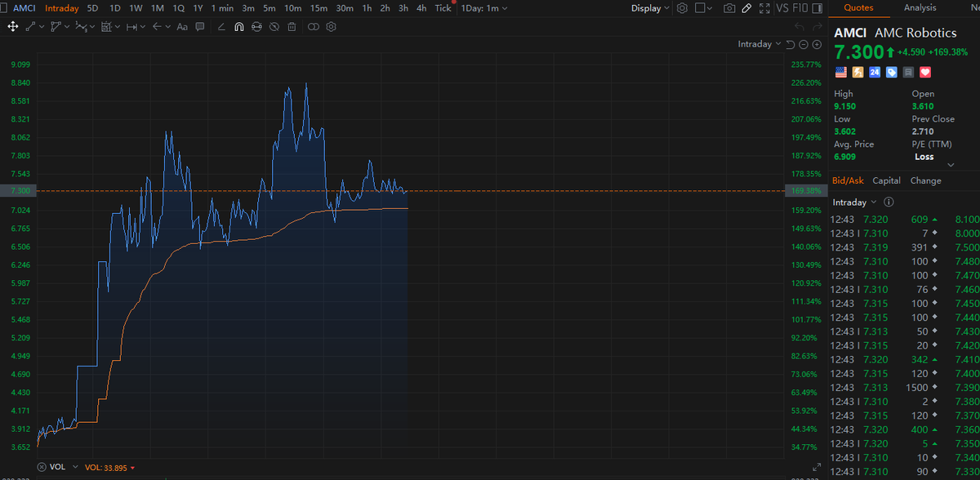Screen dimensions: 980x480
Task: Expand the volume pane with arrows icon
Action: tap(817, 468)
